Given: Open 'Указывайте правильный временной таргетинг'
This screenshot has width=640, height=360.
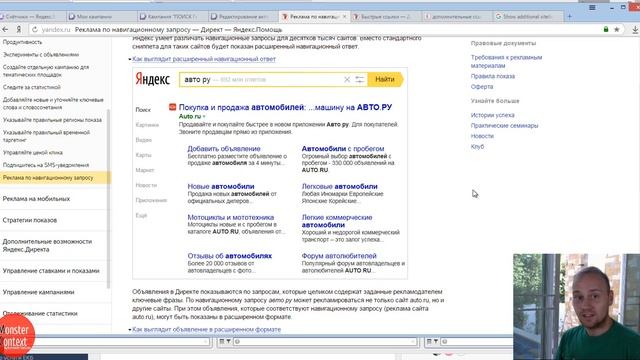Looking at the screenshot, I should pos(46,136).
